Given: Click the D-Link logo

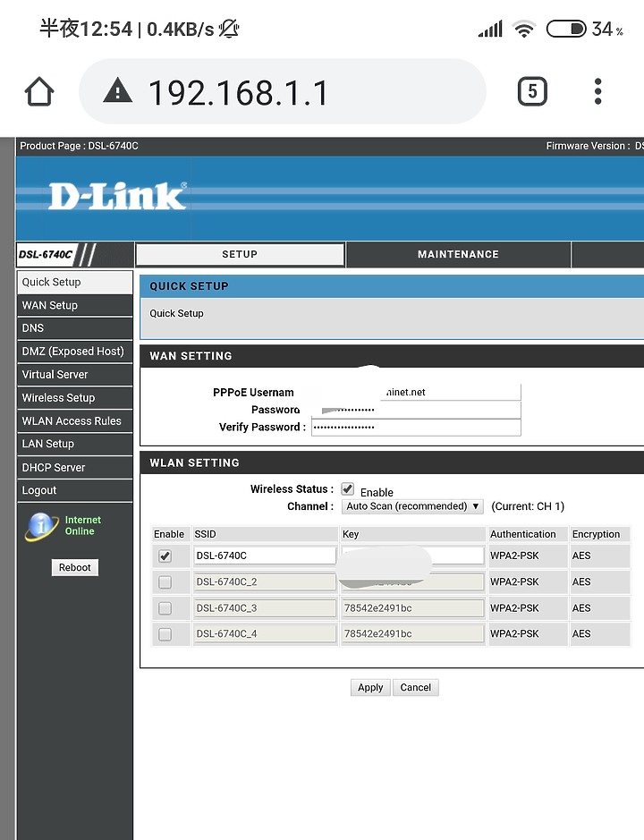Looking at the screenshot, I should point(118,196).
